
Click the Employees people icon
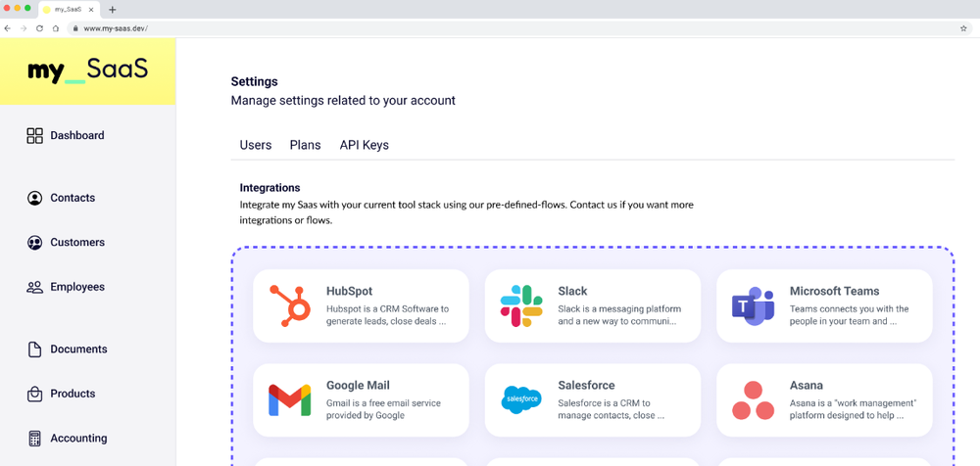pyautogui.click(x=34, y=288)
